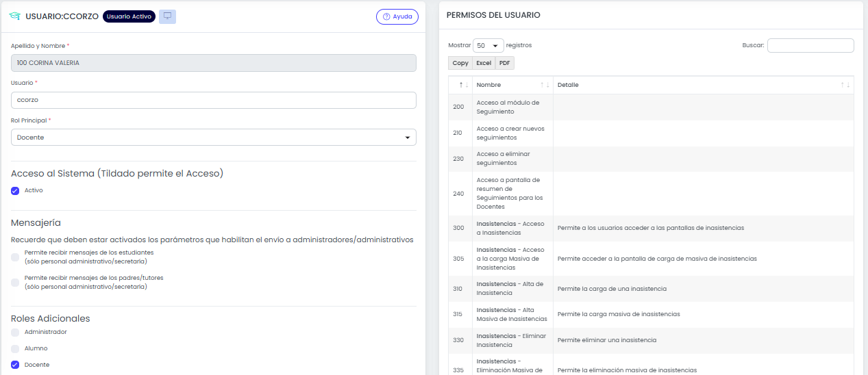Viewport: 868px width, 375px height.
Task: Select row 210 Acceso a crear nuevos seguimientos
Action: 651,133
